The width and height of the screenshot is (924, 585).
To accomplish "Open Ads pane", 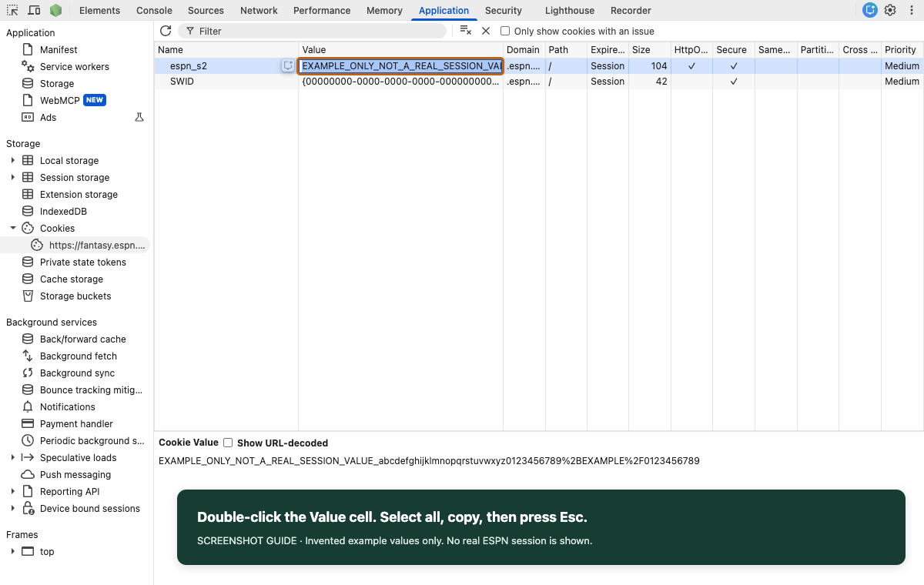I will (49, 117).
